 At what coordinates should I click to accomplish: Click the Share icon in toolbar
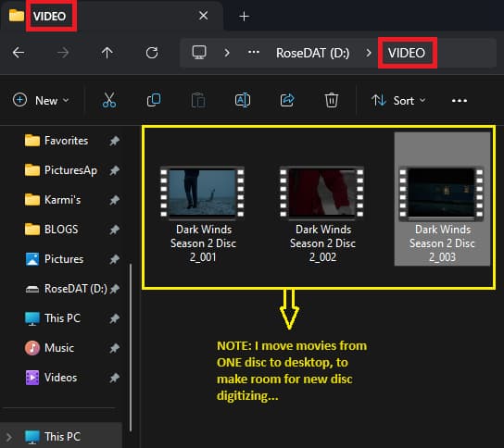tap(287, 100)
